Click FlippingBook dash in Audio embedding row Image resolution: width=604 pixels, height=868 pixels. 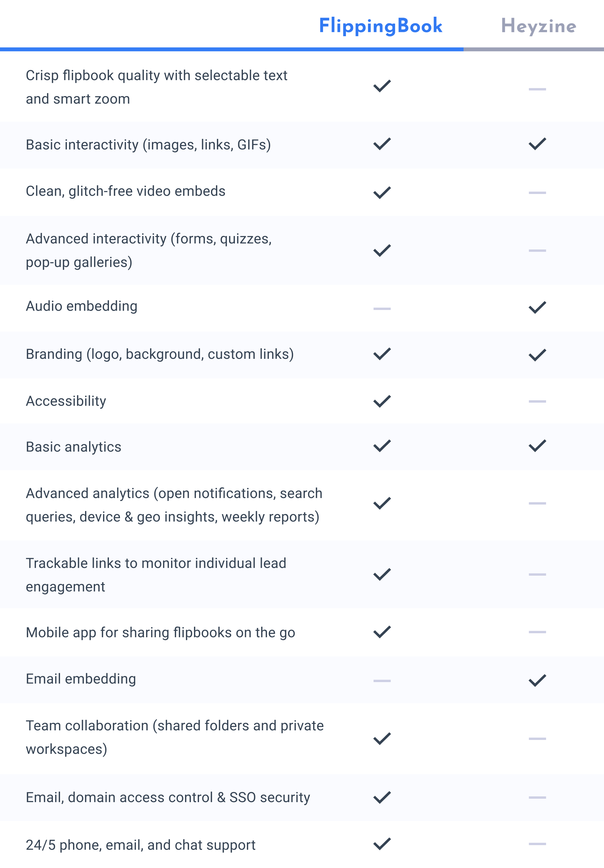(x=382, y=309)
